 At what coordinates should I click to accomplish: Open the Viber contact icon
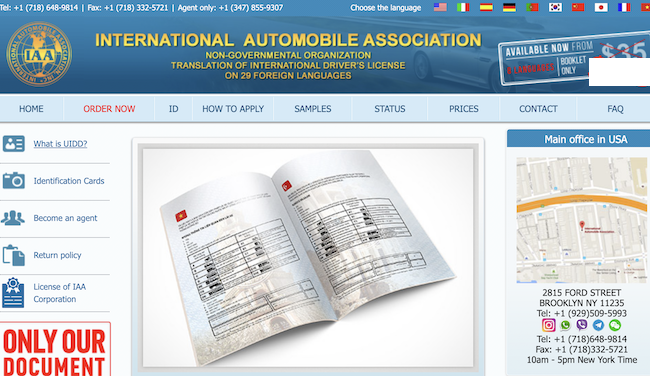pos(582,325)
